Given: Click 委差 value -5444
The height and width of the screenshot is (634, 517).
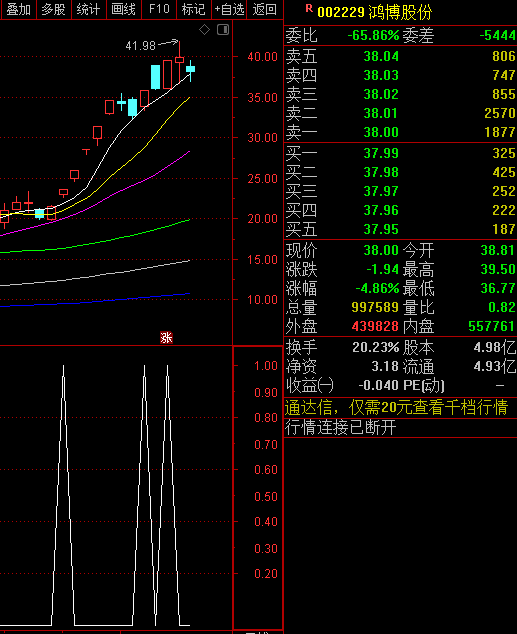Looking at the screenshot, I should 497,36.
